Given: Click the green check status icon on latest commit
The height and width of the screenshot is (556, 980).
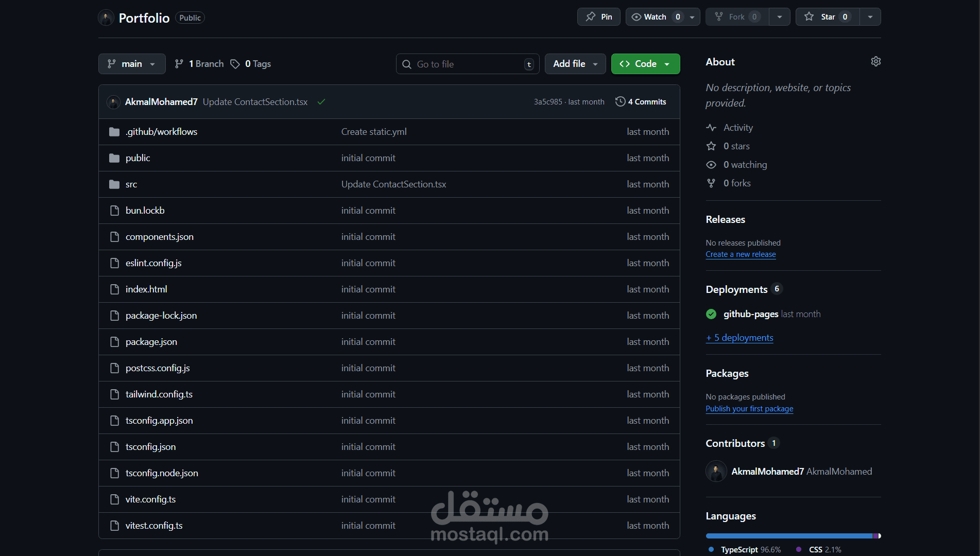Looking at the screenshot, I should pos(321,102).
